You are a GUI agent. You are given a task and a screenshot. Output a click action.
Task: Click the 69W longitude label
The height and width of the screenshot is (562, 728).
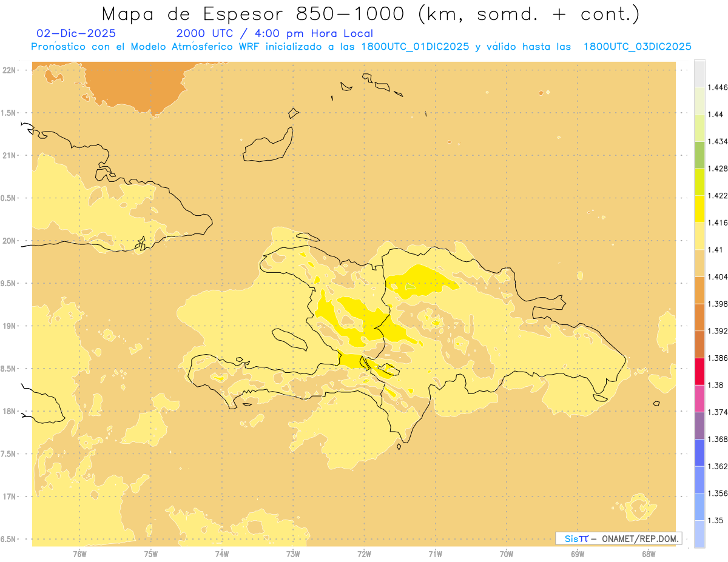tap(578, 554)
